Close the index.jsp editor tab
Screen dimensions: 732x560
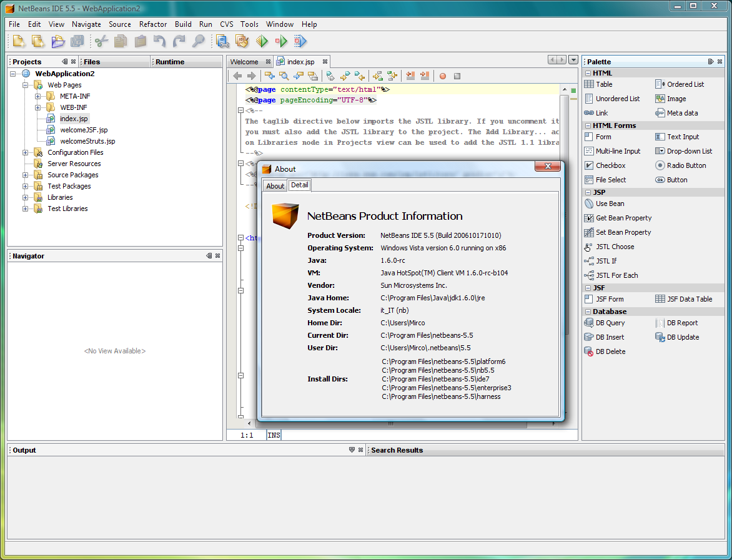(x=325, y=62)
